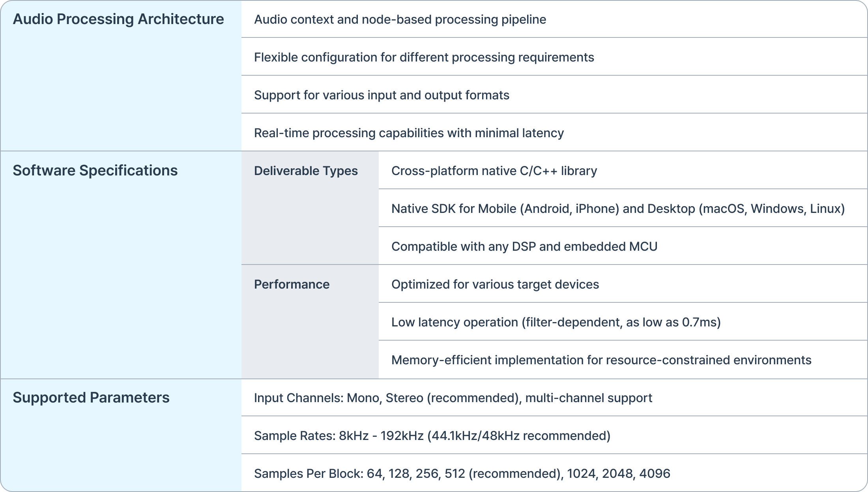Select the Performance subheading cell
The height and width of the screenshot is (492, 868).
click(x=292, y=284)
